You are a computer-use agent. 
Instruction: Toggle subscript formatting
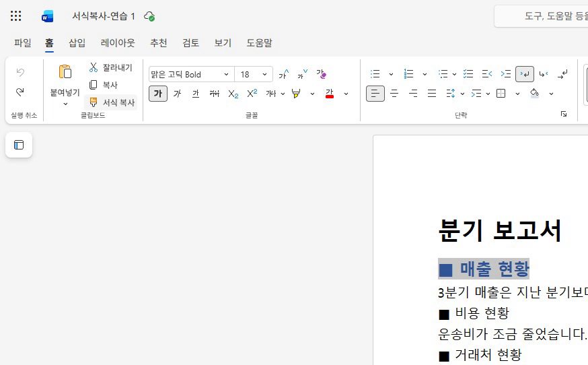coord(233,94)
